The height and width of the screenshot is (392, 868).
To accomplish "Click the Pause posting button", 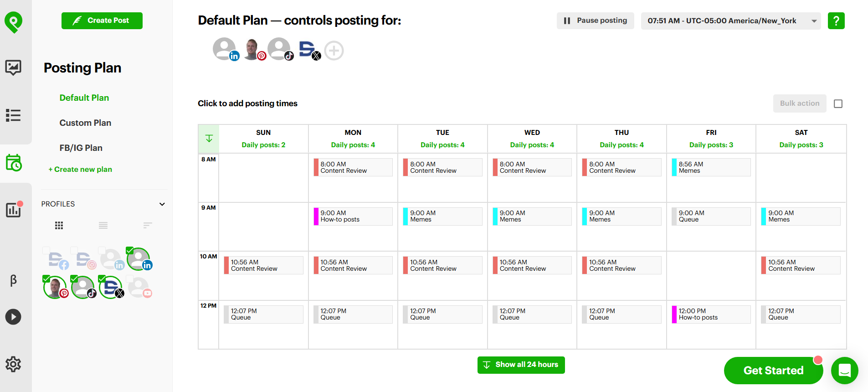I will pyautogui.click(x=595, y=21).
